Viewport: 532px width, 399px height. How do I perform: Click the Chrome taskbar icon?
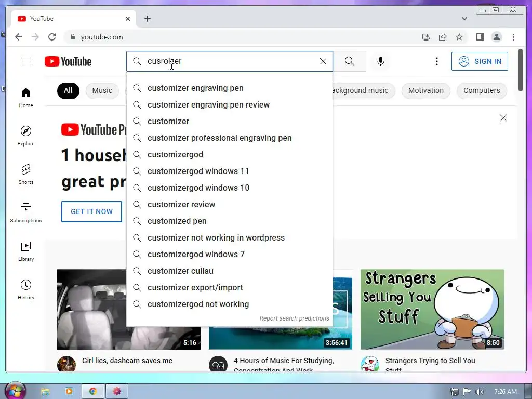[92, 392]
